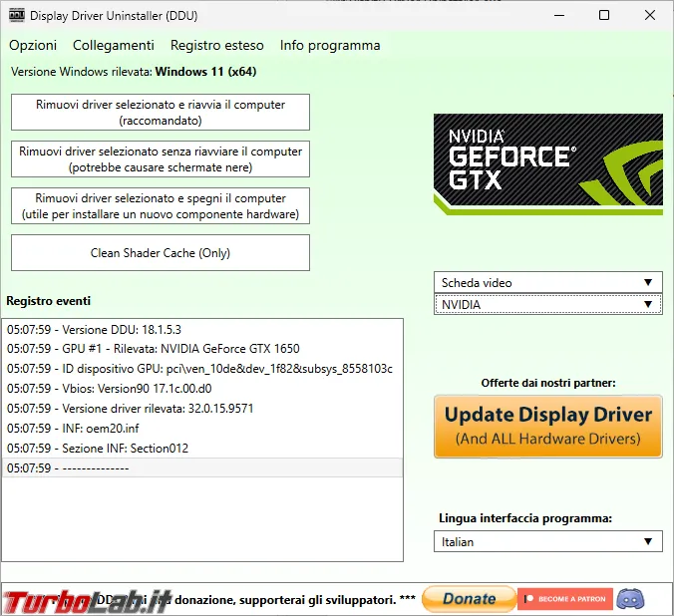
Task: Select the Sezione INF: Section012 log row
Action: coord(202,448)
